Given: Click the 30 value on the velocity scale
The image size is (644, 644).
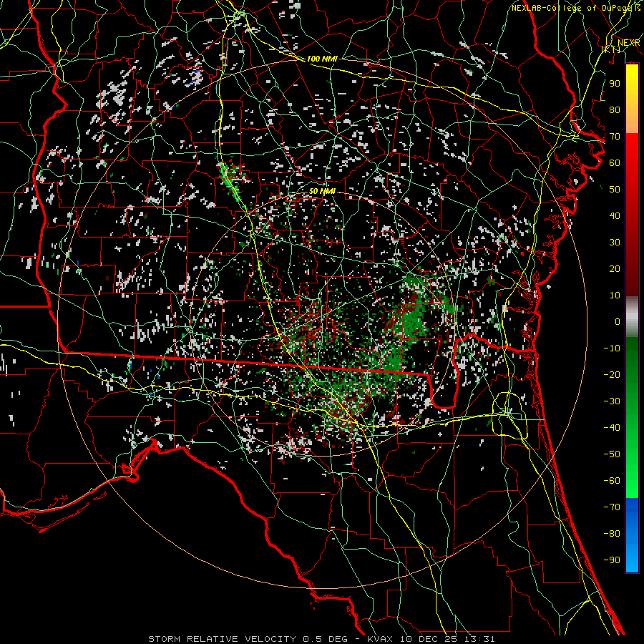Looking at the screenshot, I should 615,243.
